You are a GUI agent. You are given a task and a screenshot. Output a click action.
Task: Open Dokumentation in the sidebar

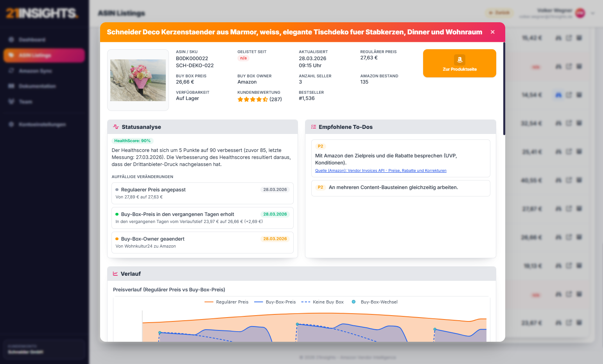44,86
